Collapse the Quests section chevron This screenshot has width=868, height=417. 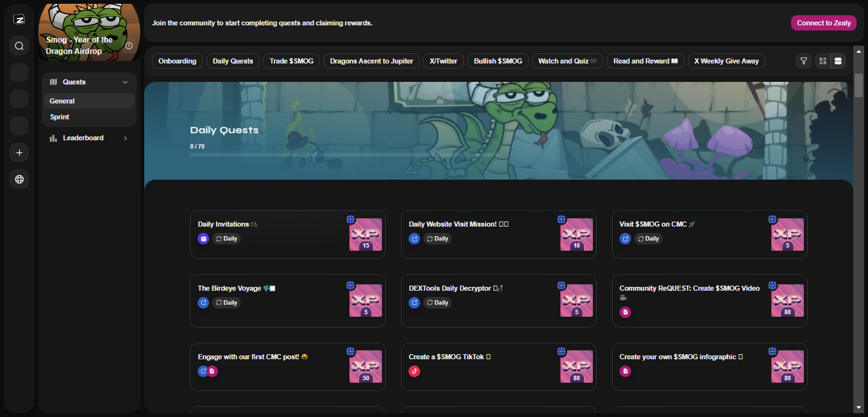click(125, 82)
